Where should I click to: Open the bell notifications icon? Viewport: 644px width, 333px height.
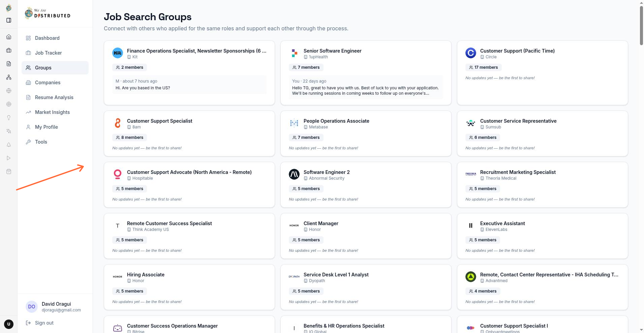pos(9,145)
